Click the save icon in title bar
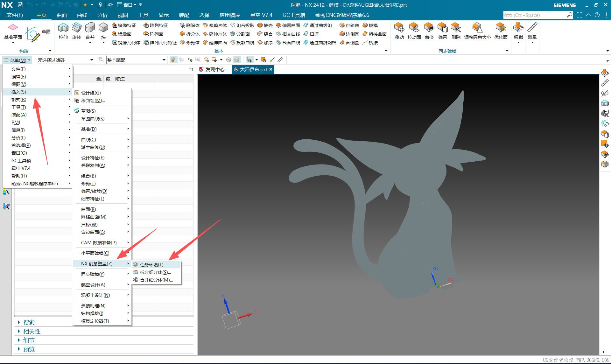The height and width of the screenshot is (364, 611). click(x=20, y=5)
